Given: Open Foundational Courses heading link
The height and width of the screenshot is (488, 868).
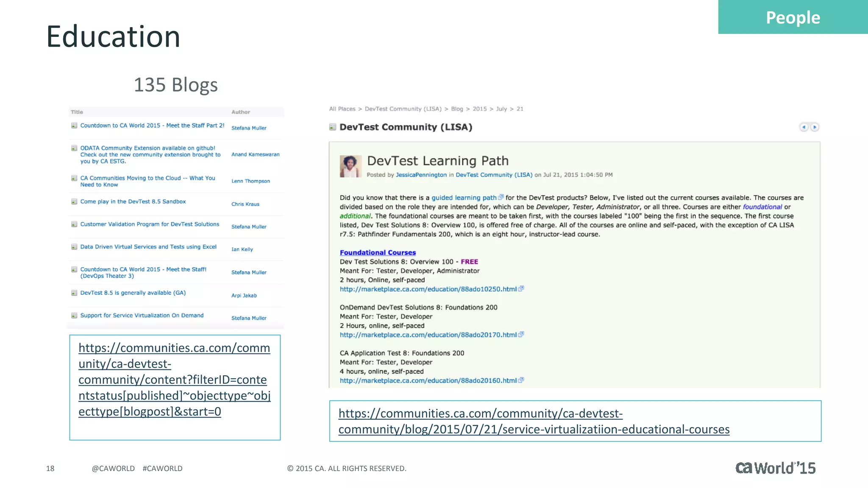Looking at the screenshot, I should (378, 252).
